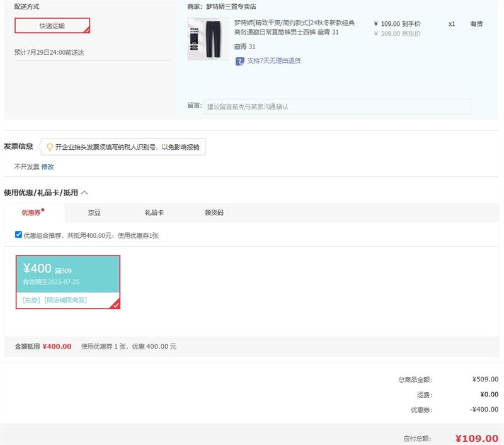The height and width of the screenshot is (445, 504).
Task: Click the red checkmark corner on coupon
Action: pos(115,305)
